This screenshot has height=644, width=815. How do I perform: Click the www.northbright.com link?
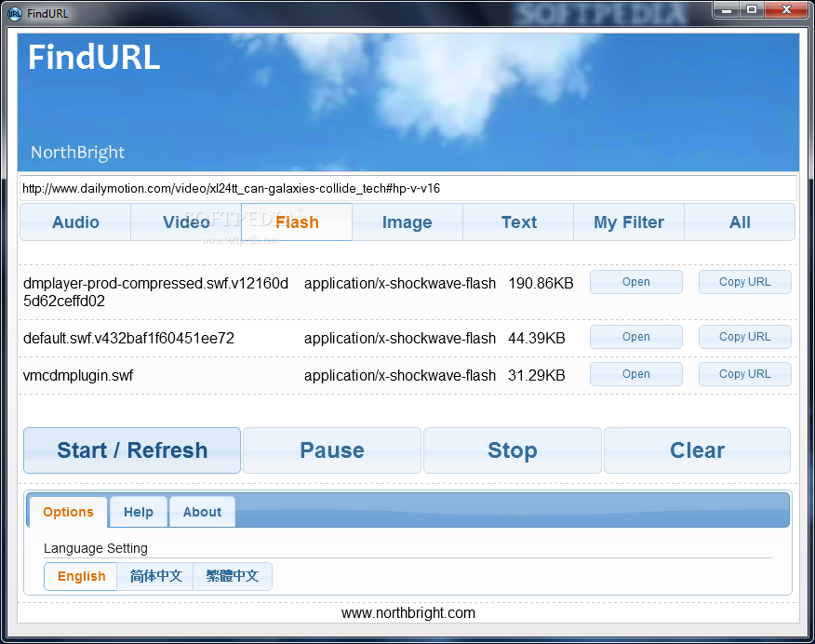point(408,612)
